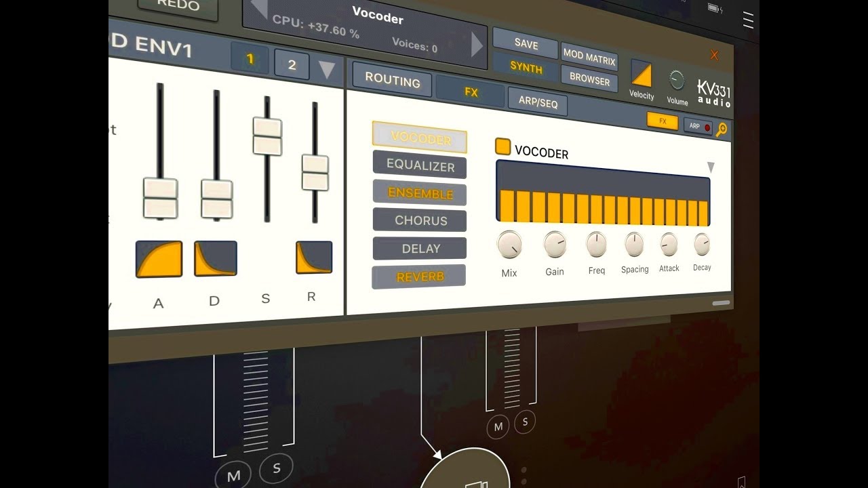
Task: Click the Spacing knob
Action: (634, 244)
